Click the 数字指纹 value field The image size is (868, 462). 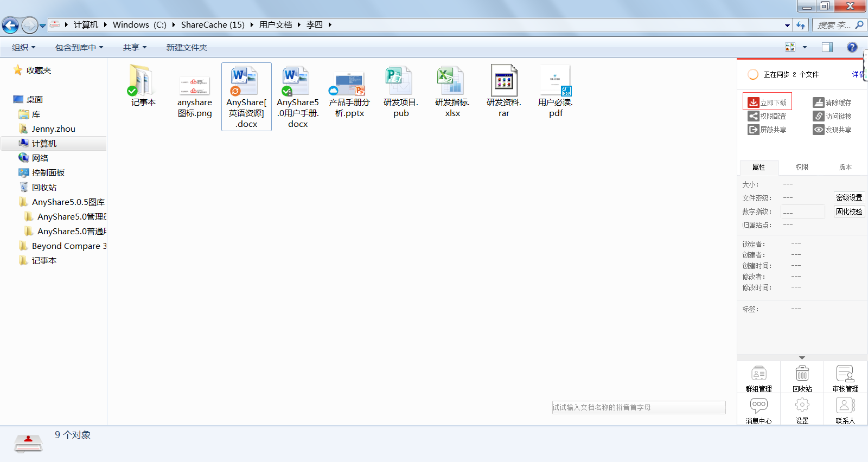803,211
